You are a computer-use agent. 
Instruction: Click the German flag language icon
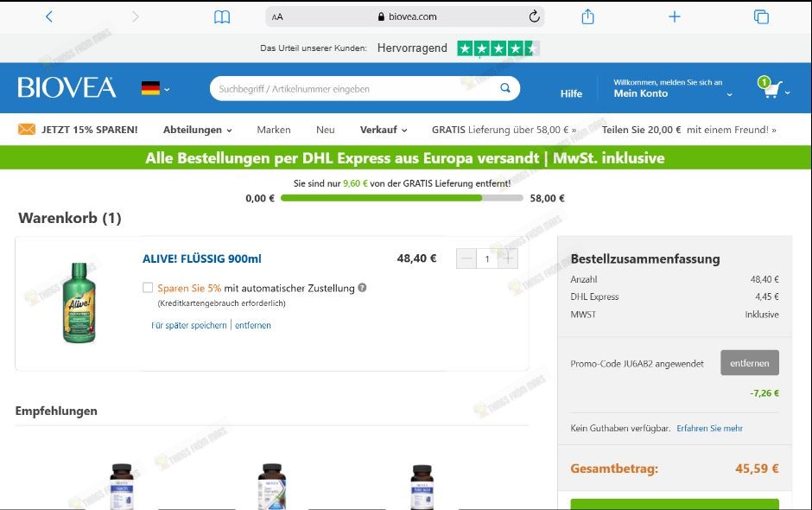(x=149, y=86)
